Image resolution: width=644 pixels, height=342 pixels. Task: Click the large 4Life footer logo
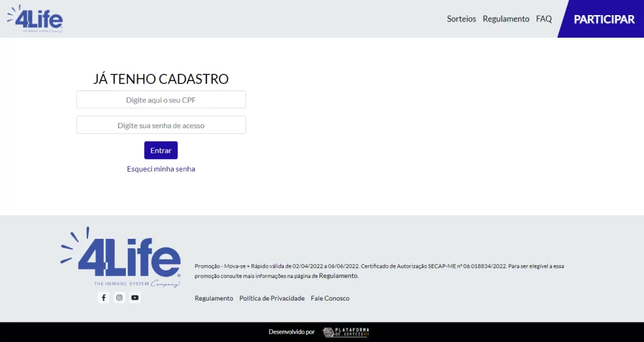(x=120, y=257)
